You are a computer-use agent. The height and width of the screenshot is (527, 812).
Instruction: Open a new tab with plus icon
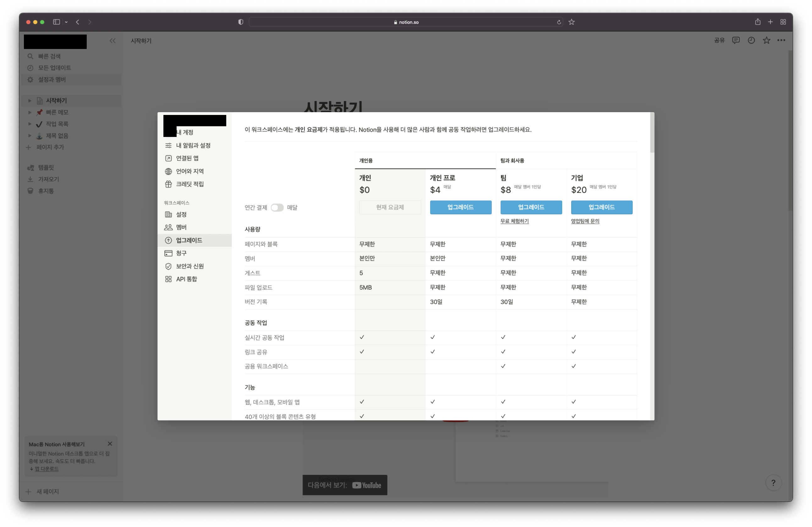(x=770, y=22)
